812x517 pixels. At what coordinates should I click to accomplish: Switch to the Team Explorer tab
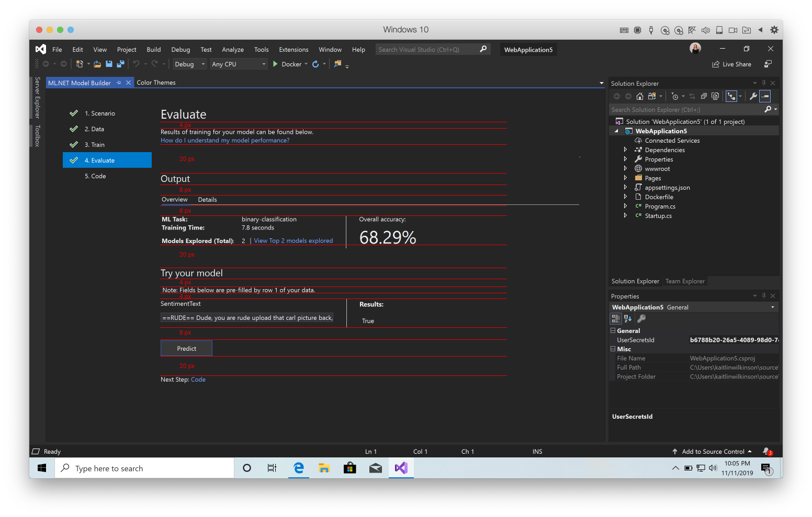tap(685, 281)
